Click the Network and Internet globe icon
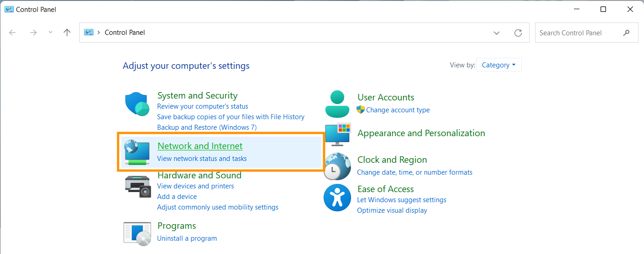This screenshot has width=644, height=254. pos(137,152)
